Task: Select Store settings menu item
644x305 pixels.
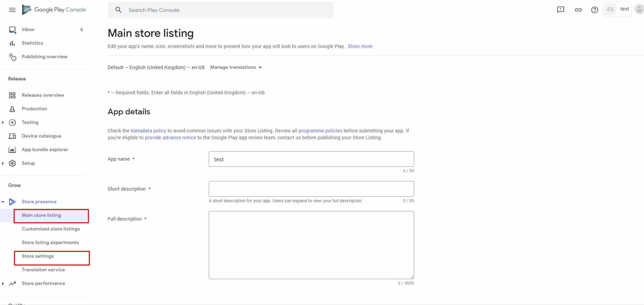Action: point(38,256)
